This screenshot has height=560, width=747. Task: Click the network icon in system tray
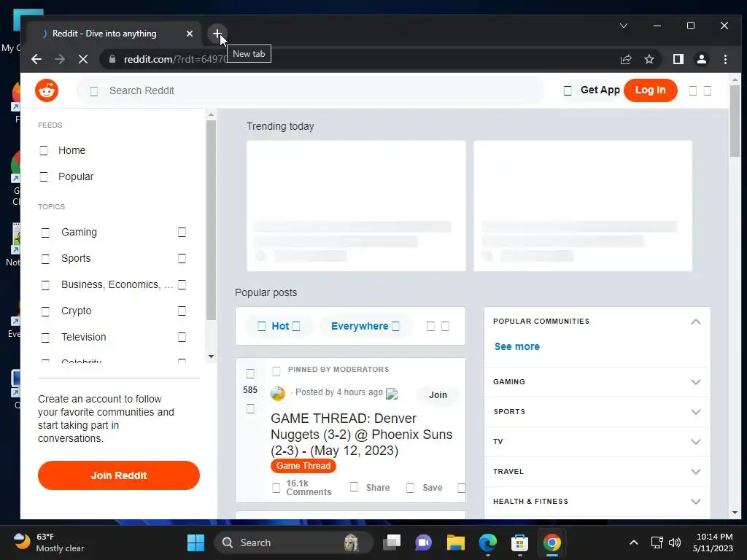click(x=657, y=542)
